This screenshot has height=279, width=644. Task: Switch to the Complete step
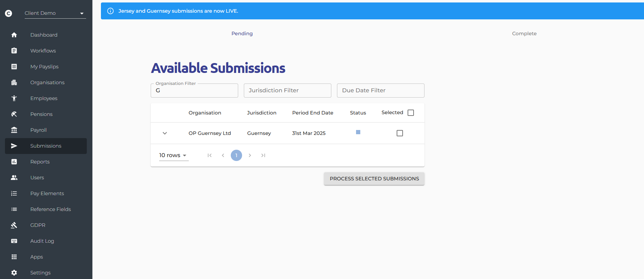[524, 33]
